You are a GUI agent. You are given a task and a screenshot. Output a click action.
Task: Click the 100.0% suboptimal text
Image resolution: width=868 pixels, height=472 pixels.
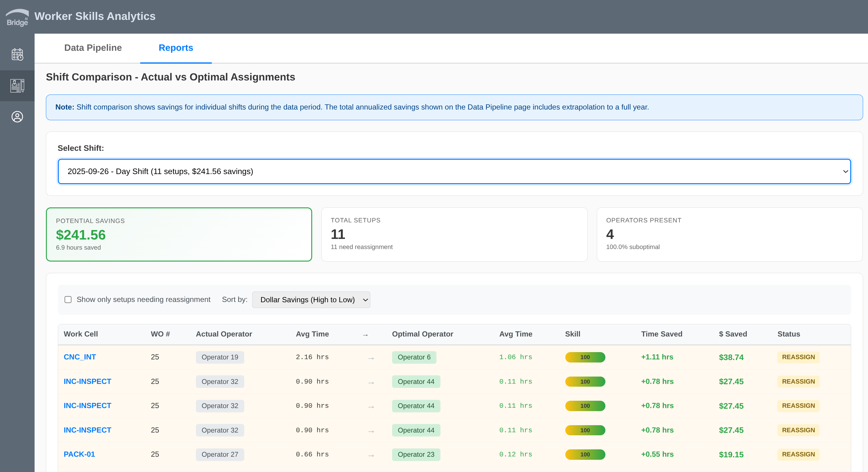pos(632,247)
